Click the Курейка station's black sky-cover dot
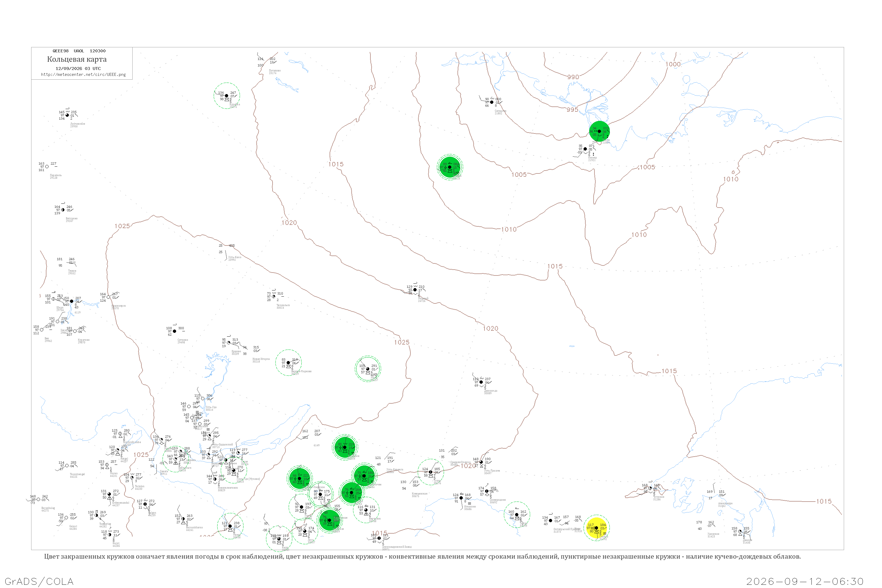This screenshot has width=882, height=588. 226,96
